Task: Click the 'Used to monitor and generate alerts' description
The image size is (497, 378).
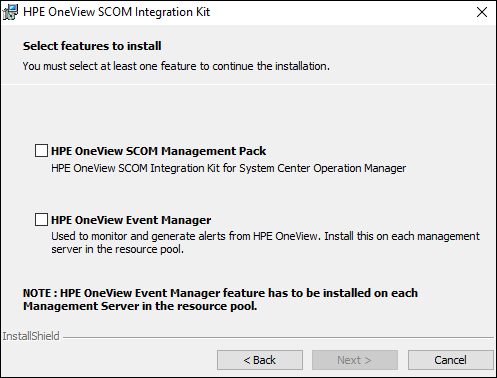Action: [265, 236]
